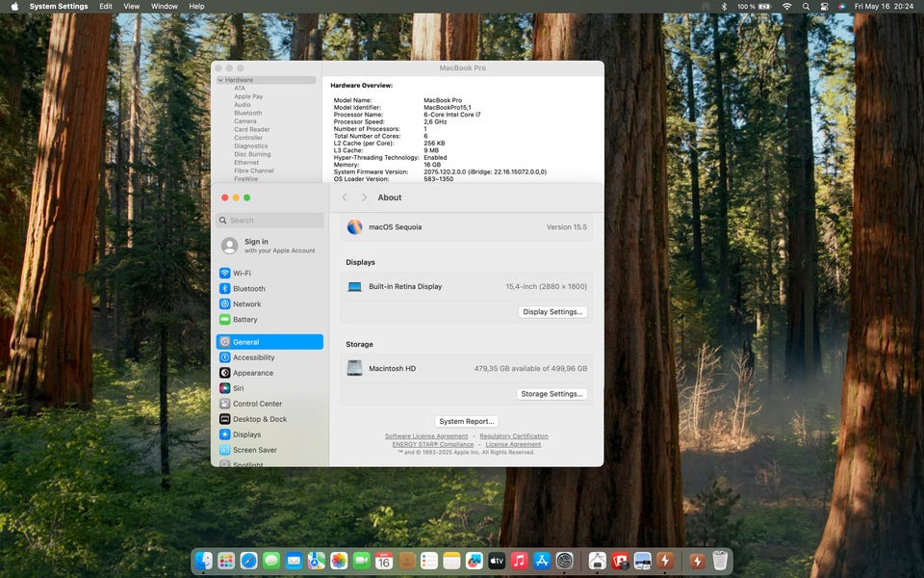The height and width of the screenshot is (578, 924).
Task: Open the Edit menu
Action: pos(106,7)
